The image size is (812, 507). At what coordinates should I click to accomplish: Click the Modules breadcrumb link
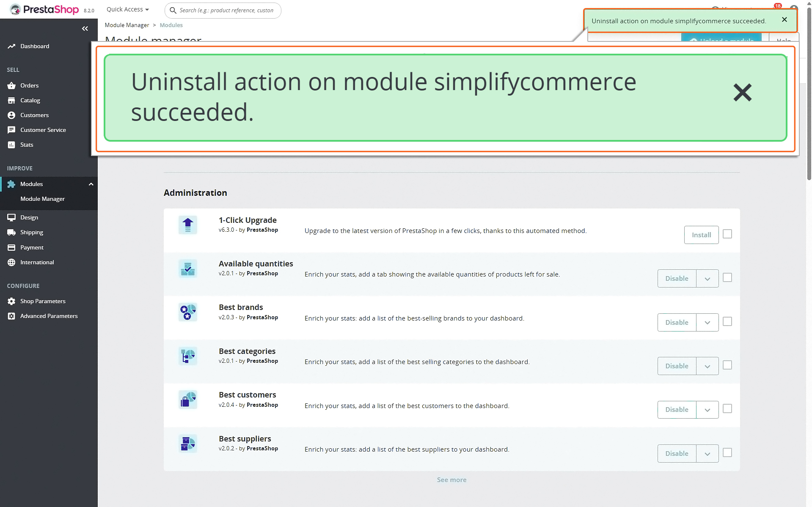(171, 25)
